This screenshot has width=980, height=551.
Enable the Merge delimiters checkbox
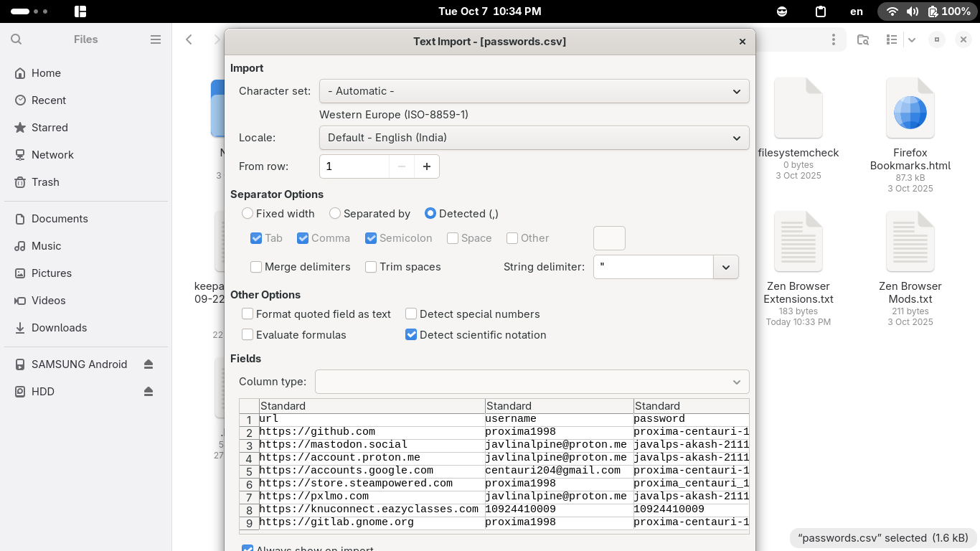click(x=256, y=267)
